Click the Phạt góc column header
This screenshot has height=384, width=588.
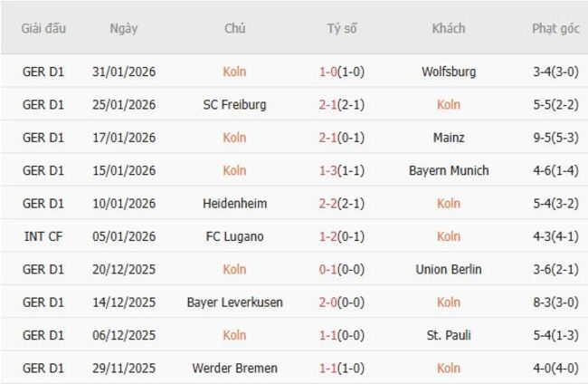point(555,28)
